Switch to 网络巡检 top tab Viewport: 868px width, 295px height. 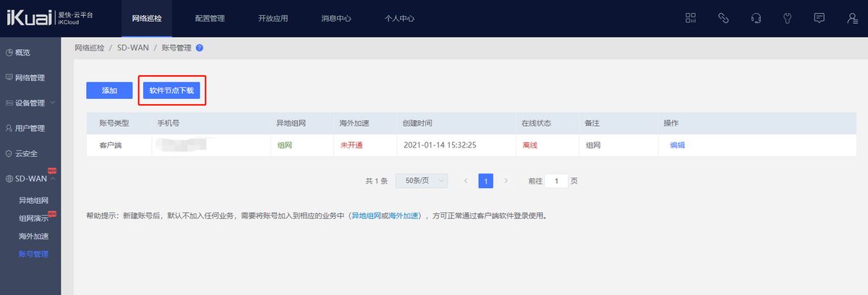coord(147,18)
